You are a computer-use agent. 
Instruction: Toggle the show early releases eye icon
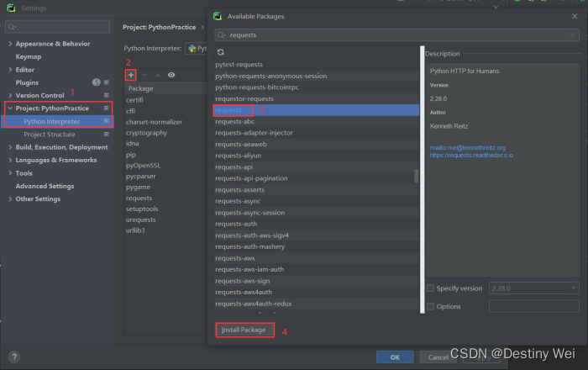(171, 75)
